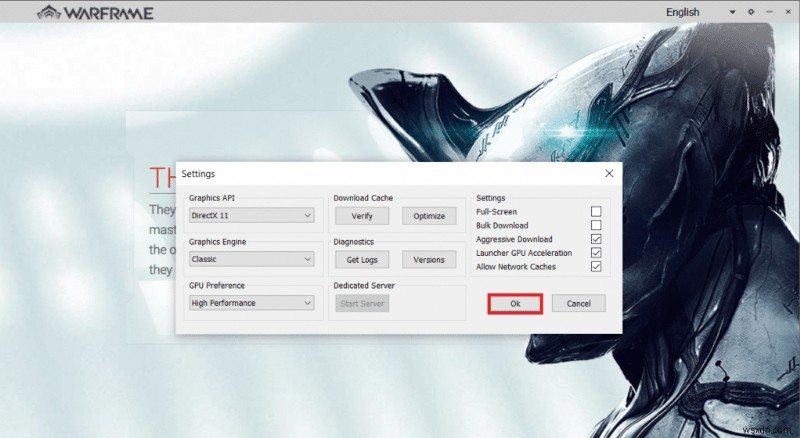This screenshot has height=438, width=800.
Task: Click the Verify download cache button
Action: click(x=362, y=216)
